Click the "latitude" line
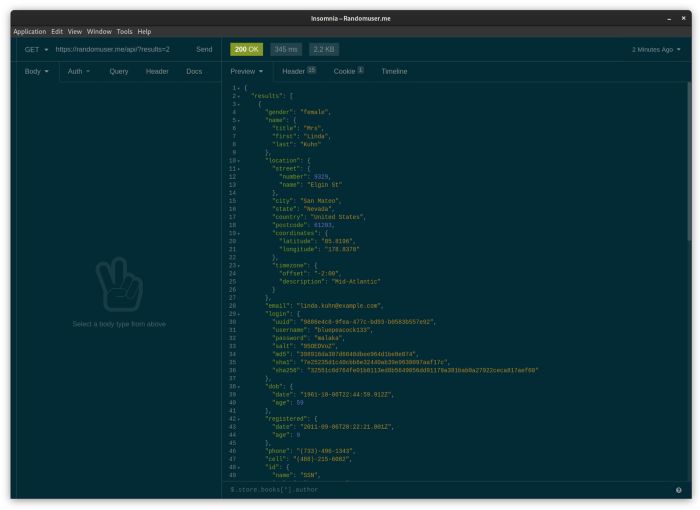This screenshot has height=510, width=700. [x=317, y=242]
